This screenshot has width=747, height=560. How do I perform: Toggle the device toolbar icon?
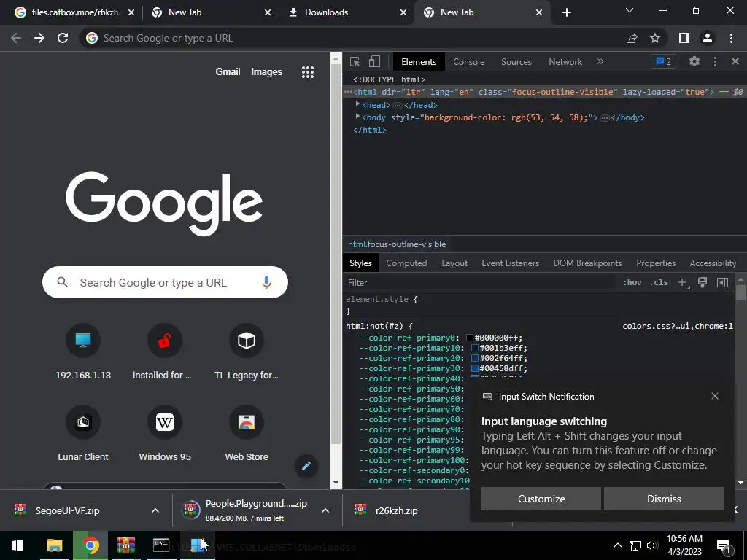pyautogui.click(x=374, y=61)
